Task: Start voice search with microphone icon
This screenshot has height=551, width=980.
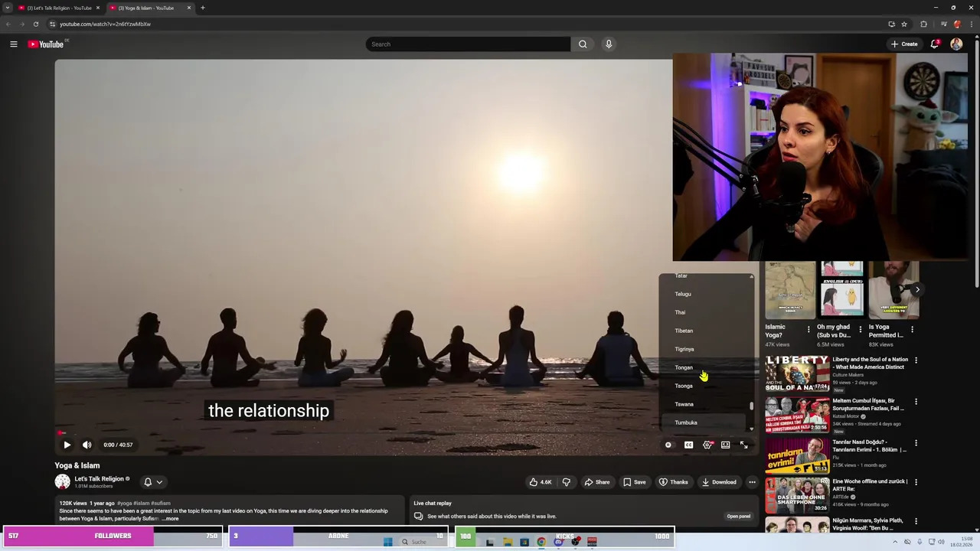Action: (x=609, y=44)
